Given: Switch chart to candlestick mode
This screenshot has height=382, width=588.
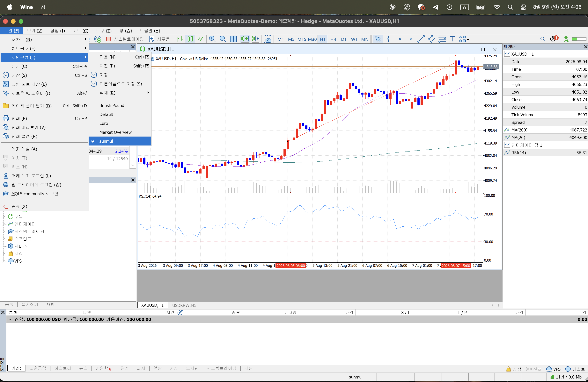Looking at the screenshot, I should click(190, 39).
